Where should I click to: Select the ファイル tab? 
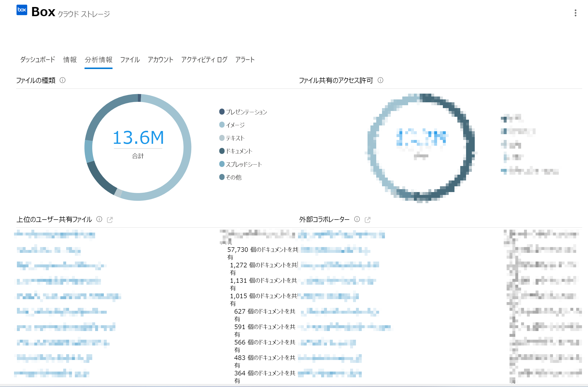pos(130,60)
